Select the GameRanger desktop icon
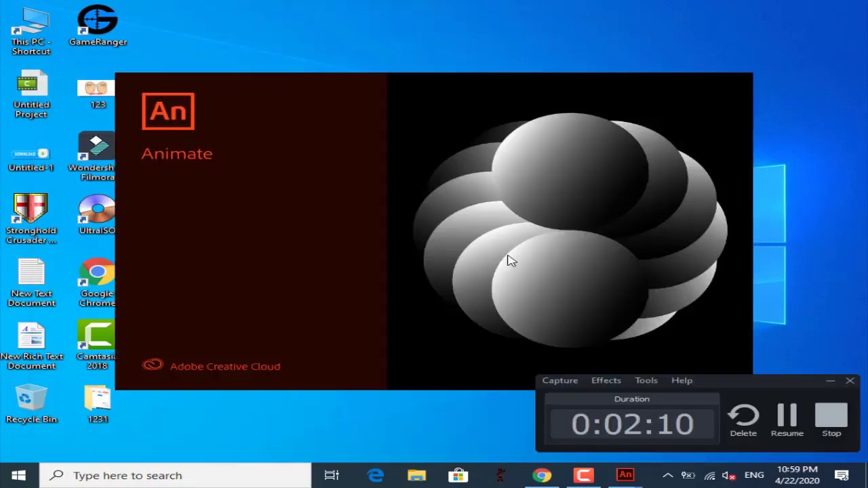 [98, 26]
